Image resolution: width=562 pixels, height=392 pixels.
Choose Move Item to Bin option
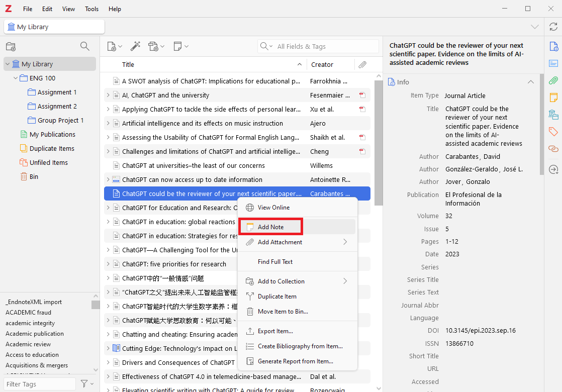(x=283, y=312)
